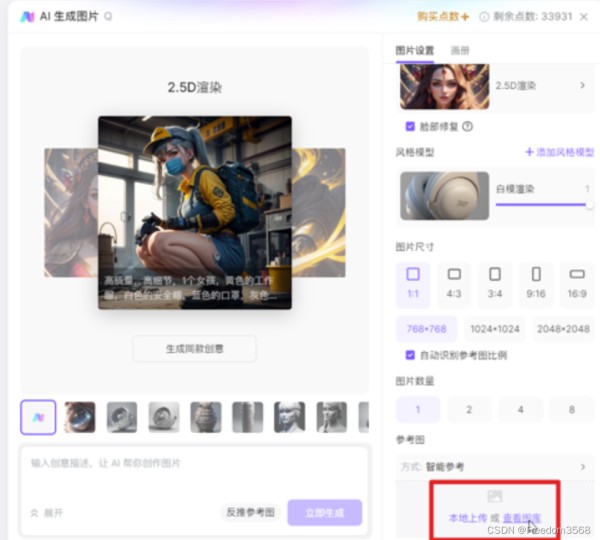Click 本地上传 to upload a reference
Viewport: 600px width, 540px height.
pos(468,518)
